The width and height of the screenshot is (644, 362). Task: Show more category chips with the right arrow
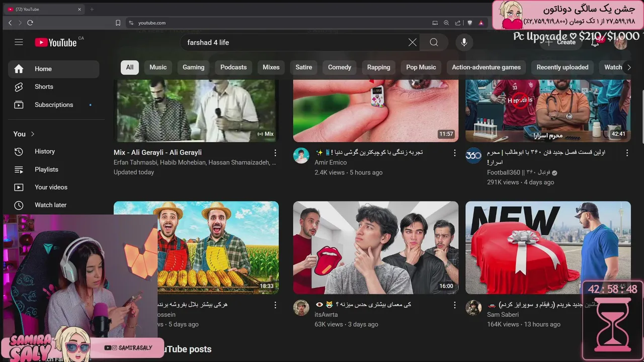628,67
